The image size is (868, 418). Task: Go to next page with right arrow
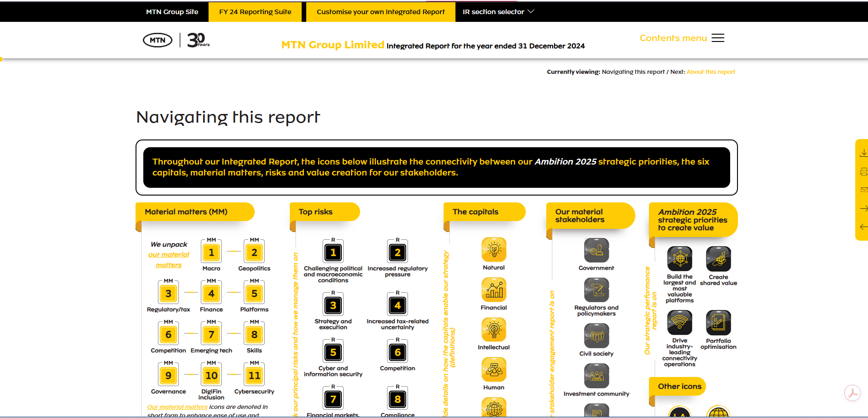863,208
